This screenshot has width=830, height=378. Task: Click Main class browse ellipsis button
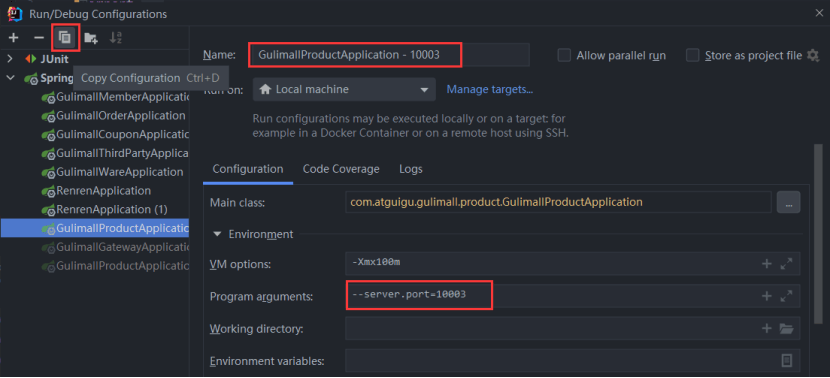[x=789, y=202]
